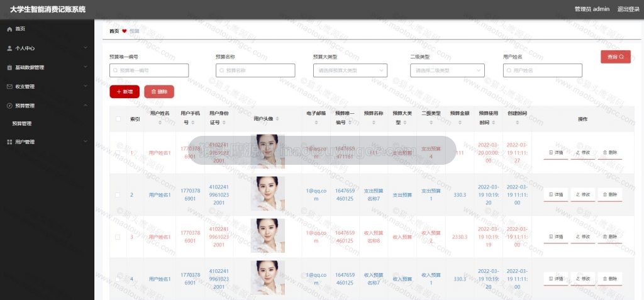Click 修改 for row 2
Screen dimensions: 644x300
point(583,195)
